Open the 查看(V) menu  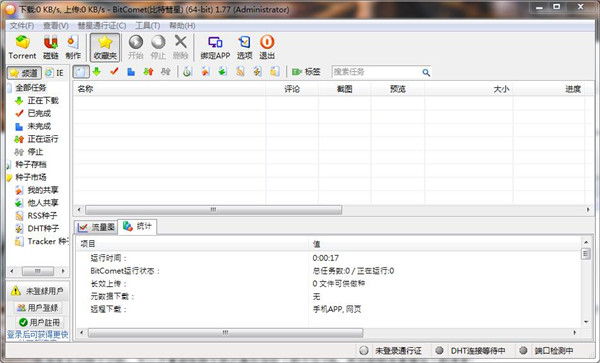point(56,26)
